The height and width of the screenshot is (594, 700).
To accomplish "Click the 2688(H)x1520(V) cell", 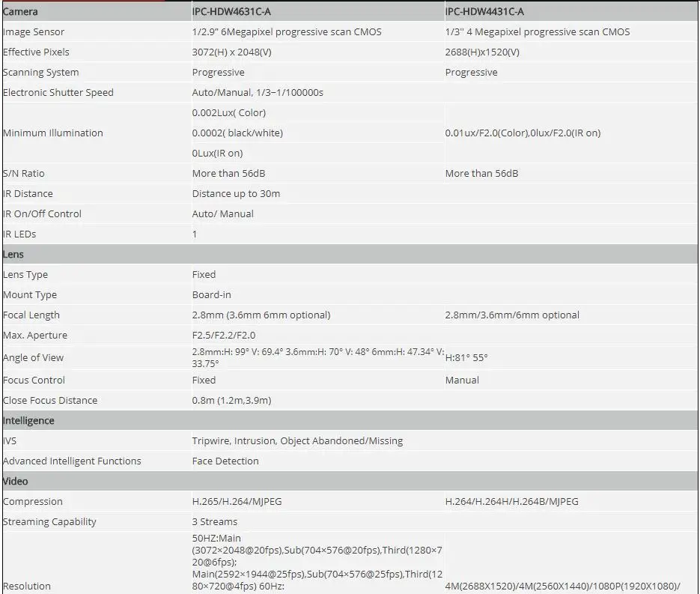I will [482, 52].
